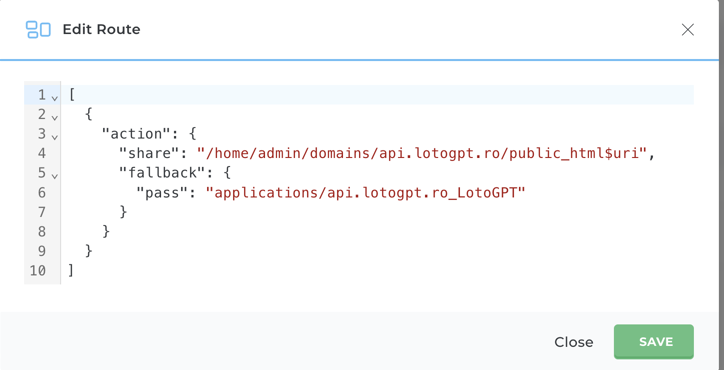The image size is (724, 370).
Task: Collapse the fold arrow on line 2
Action: (54, 117)
